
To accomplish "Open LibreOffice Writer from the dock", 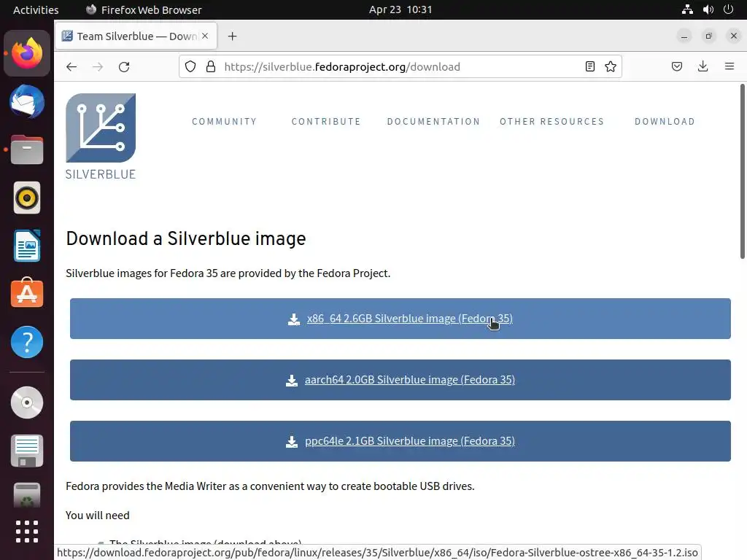I will point(27,246).
